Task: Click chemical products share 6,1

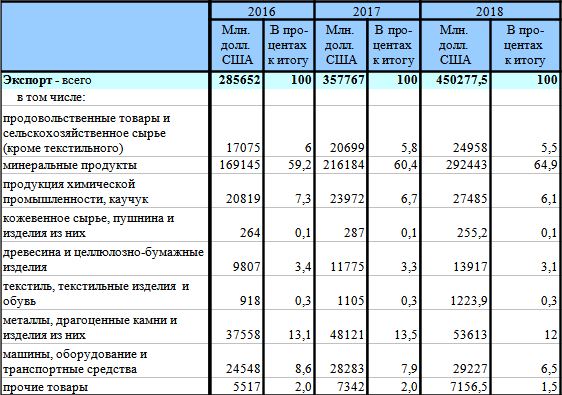Action: point(549,199)
